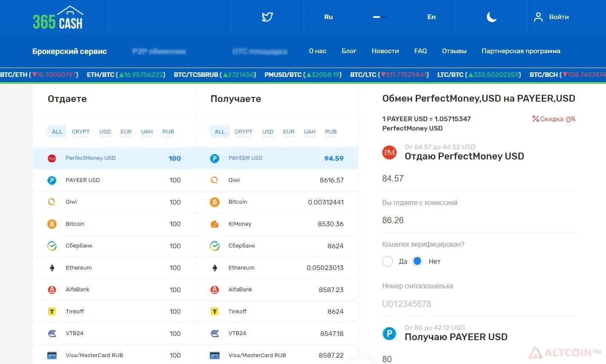The width and height of the screenshot is (606, 364).
Task: Click Tinkoff icon in Получаете list
Action: pos(214,312)
